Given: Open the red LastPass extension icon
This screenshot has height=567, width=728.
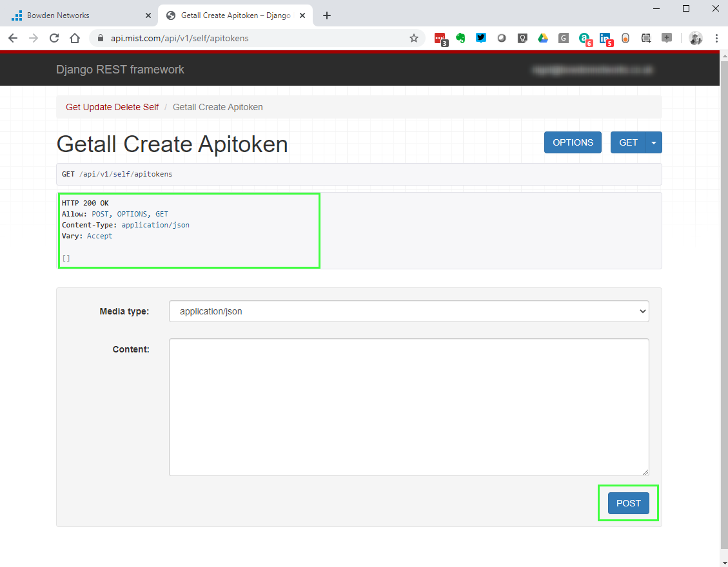Looking at the screenshot, I should pyautogui.click(x=440, y=39).
